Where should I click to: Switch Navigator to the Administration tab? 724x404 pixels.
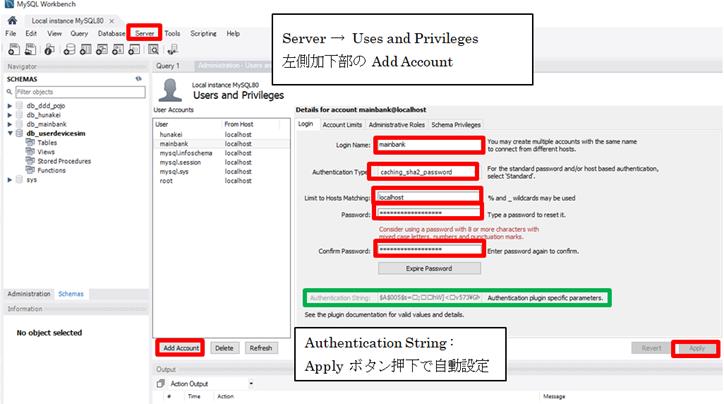point(29,294)
